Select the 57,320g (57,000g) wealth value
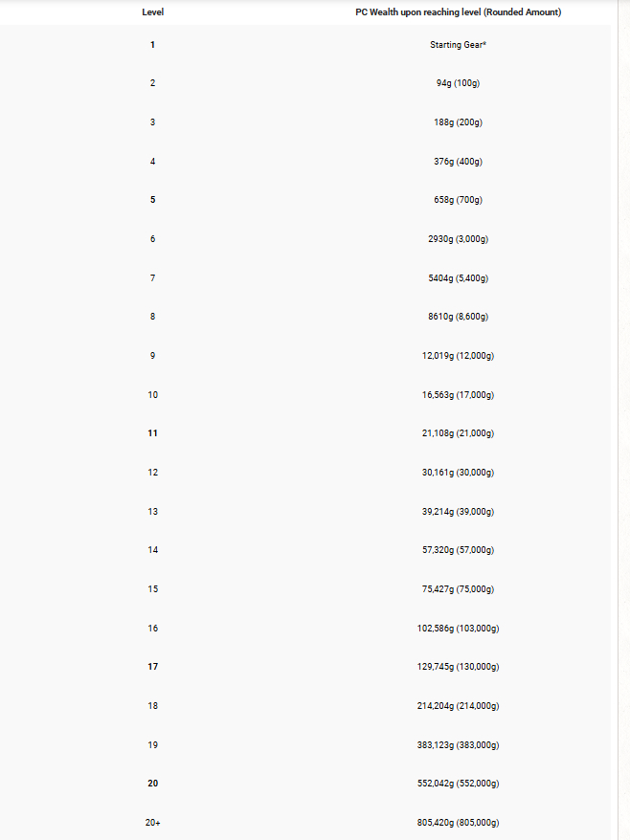 tap(458, 550)
